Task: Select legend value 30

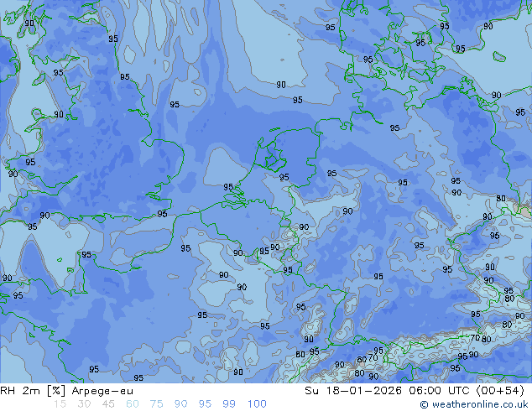Action: [x=84, y=404]
